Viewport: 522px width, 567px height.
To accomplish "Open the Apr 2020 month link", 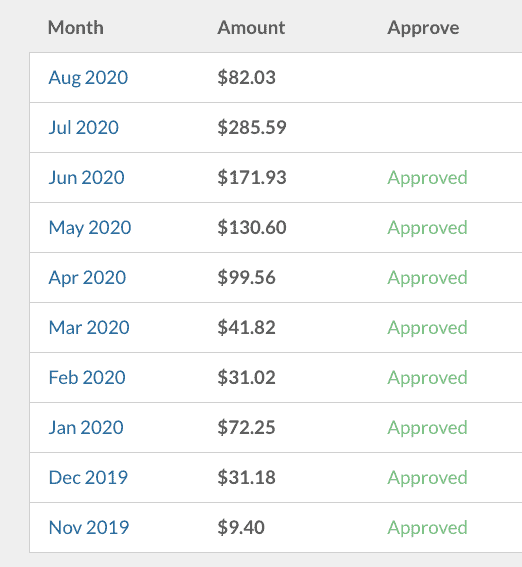I will pyautogui.click(x=87, y=278).
